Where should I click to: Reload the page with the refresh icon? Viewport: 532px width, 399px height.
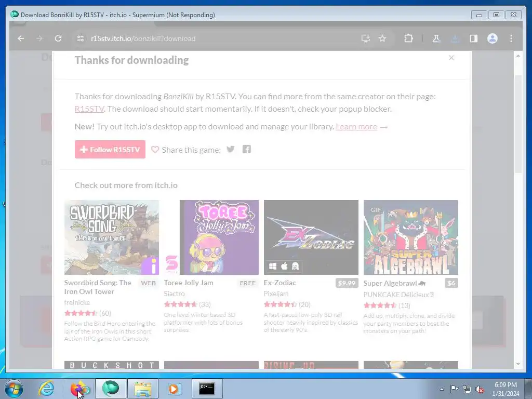click(x=58, y=38)
